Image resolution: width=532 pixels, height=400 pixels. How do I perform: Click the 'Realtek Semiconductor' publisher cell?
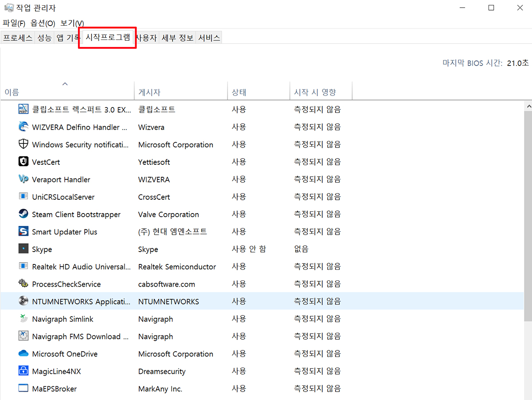coord(177,267)
